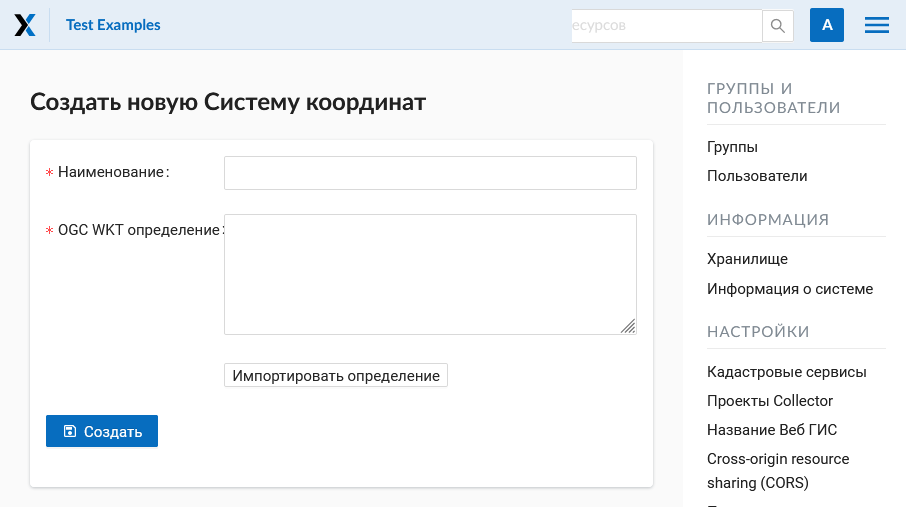Open Группы in the sidebar
The width and height of the screenshot is (906, 507).
pos(732,147)
